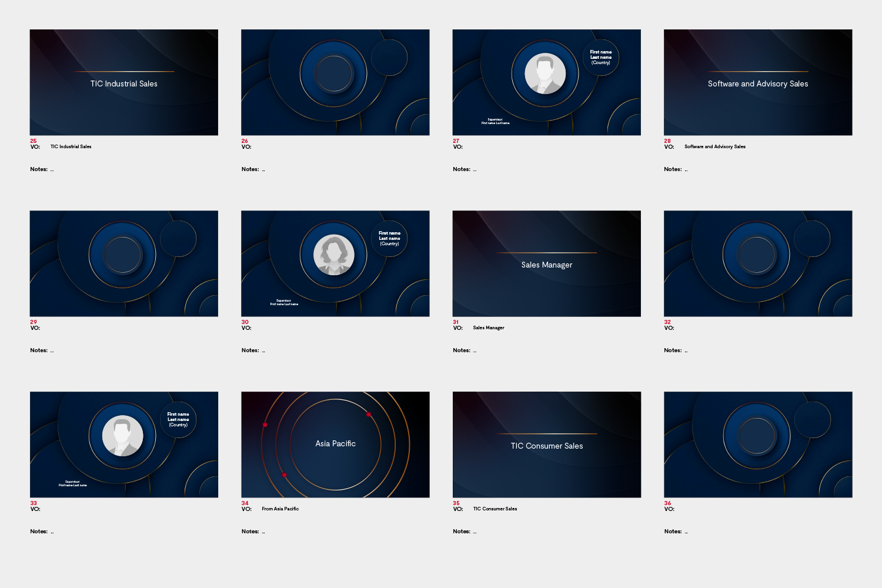Click frame number 30 label
The width and height of the screenshot is (882, 588).
245,322
